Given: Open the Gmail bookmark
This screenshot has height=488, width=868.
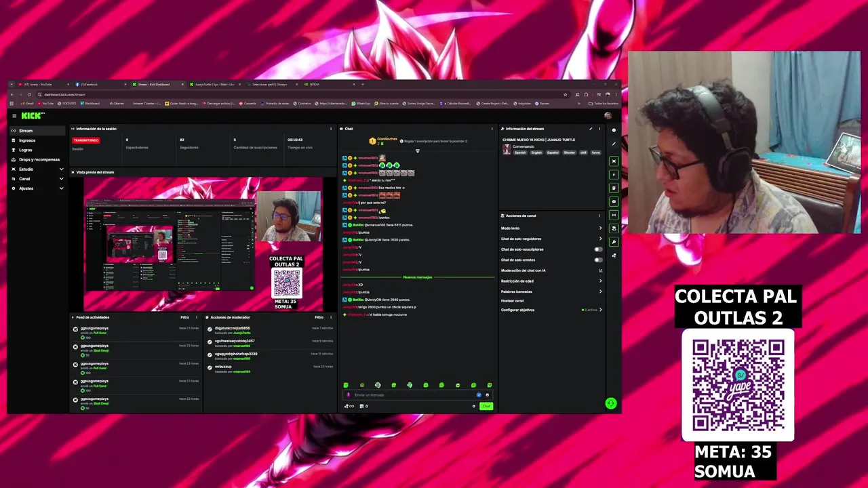Looking at the screenshot, I should [x=27, y=104].
